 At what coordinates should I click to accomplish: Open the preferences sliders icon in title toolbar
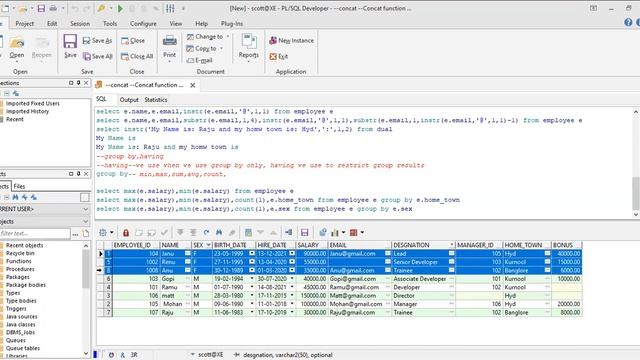tap(170, 8)
